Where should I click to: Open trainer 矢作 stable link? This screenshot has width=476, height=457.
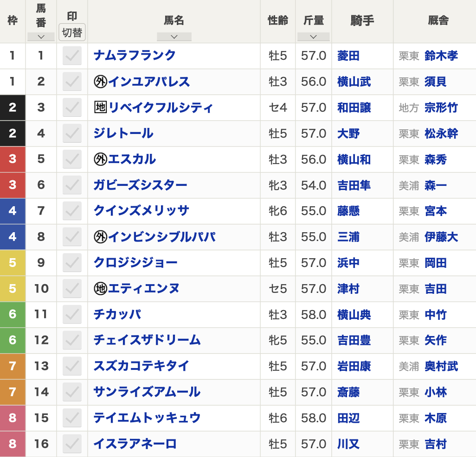click(436, 341)
